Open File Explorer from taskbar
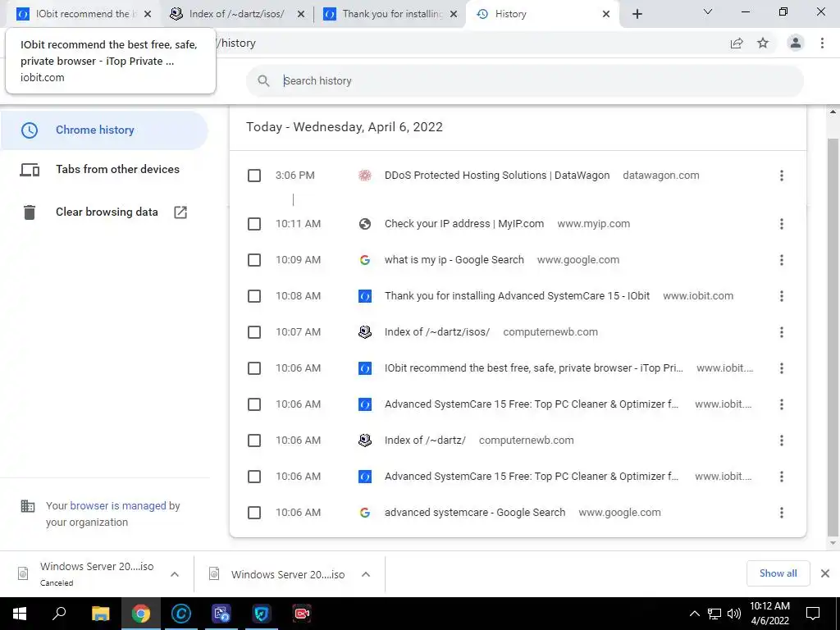Screen dimensions: 840x630 pyautogui.click(x=100, y=614)
